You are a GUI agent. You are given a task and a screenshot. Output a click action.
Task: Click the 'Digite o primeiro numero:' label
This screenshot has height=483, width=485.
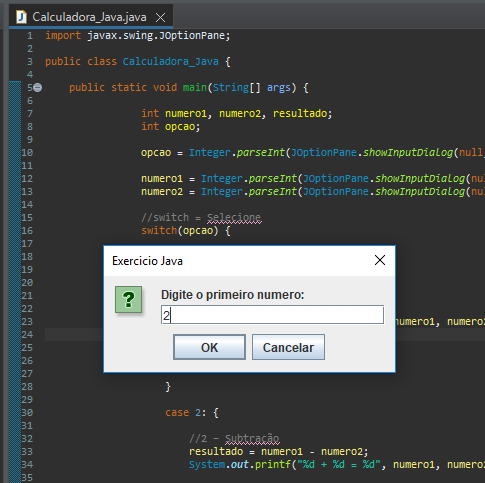[x=233, y=295]
